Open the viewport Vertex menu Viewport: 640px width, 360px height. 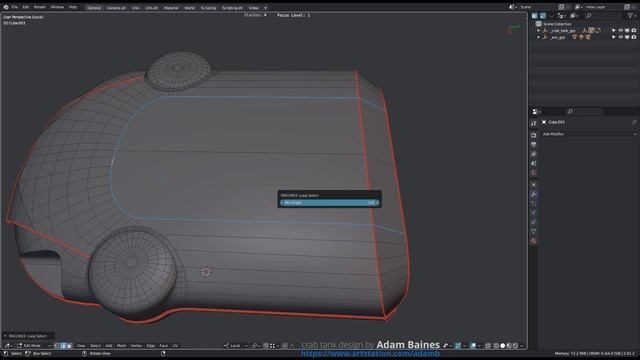[136, 346]
